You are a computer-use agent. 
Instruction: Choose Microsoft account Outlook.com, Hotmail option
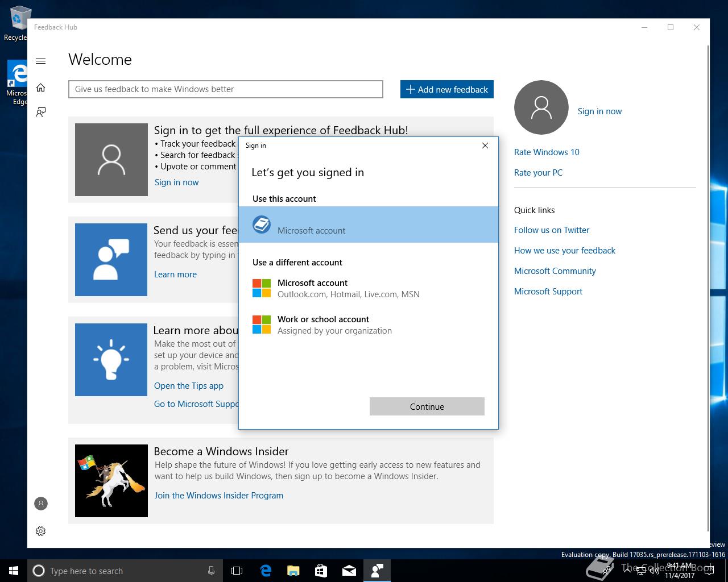[369, 288]
